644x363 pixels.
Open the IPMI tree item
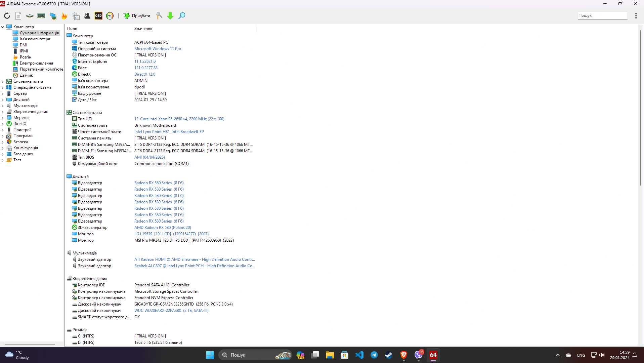coord(24,51)
